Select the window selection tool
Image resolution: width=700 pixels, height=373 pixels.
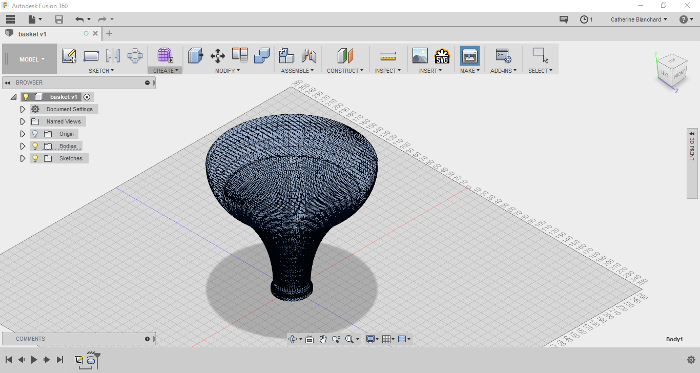pyautogui.click(x=540, y=55)
